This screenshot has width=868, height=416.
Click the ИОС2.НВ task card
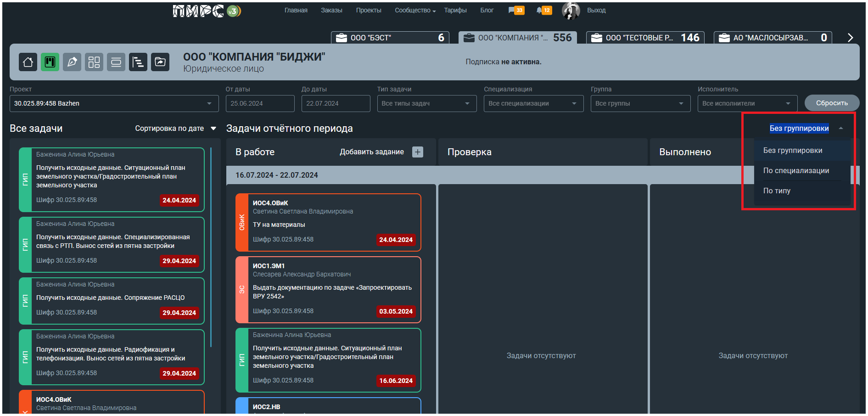point(328,406)
